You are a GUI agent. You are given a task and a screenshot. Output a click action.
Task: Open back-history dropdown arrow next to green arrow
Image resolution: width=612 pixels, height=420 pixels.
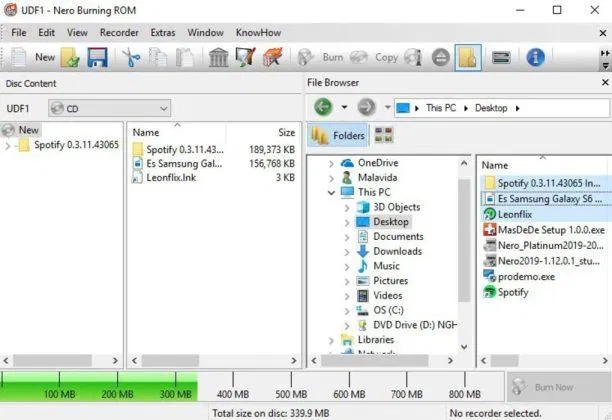pos(344,107)
